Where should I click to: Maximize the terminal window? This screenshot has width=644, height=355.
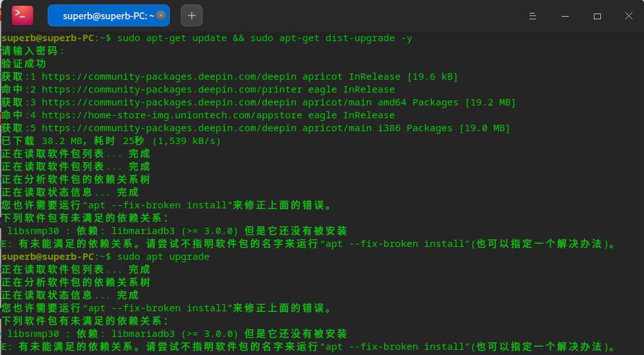[597, 16]
